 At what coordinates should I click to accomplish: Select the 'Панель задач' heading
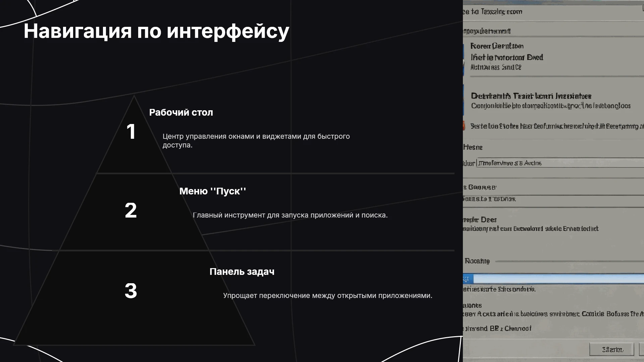click(x=242, y=271)
